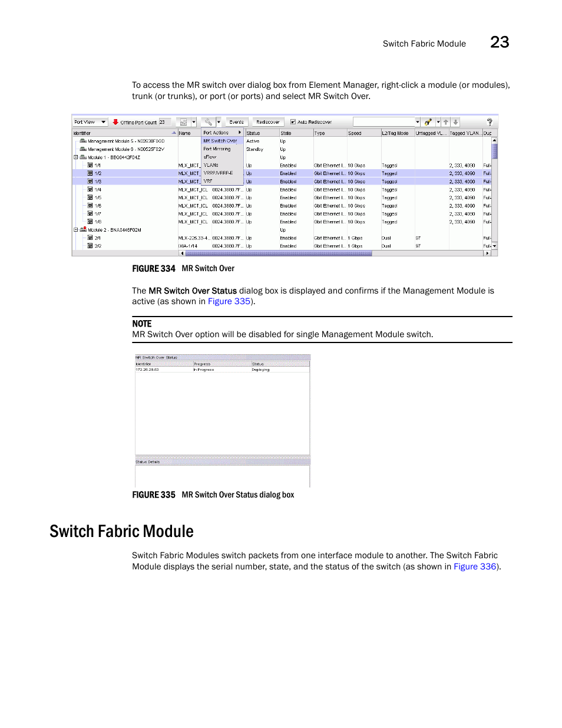Click the Events button
562x728 pixels.
click(237, 122)
